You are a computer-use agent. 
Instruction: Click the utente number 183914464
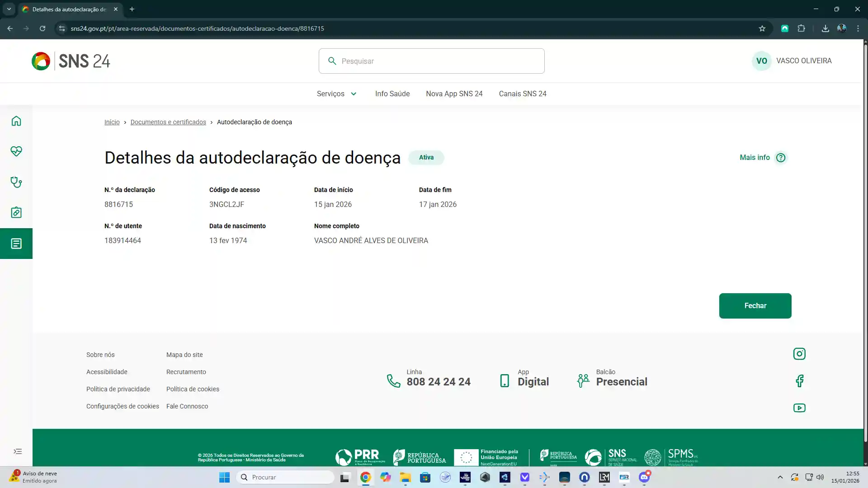(x=123, y=241)
